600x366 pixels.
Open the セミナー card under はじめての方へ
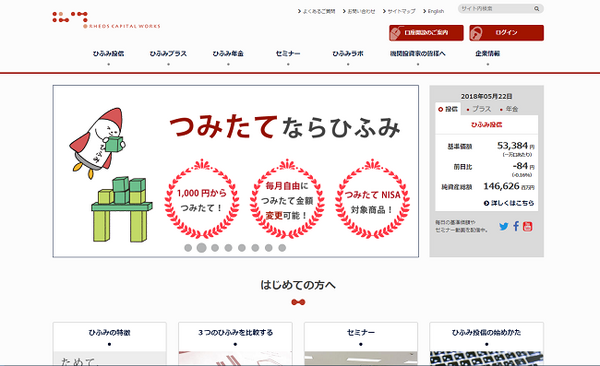coord(361,344)
